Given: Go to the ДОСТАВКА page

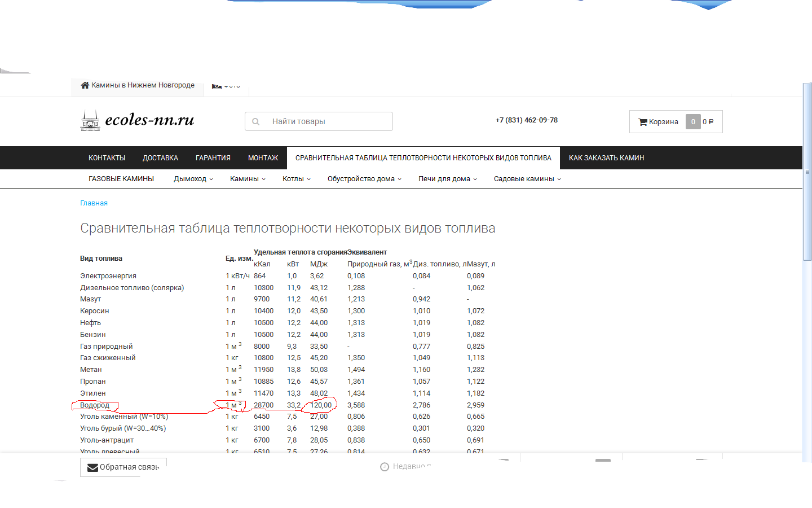Looking at the screenshot, I should pos(160,158).
